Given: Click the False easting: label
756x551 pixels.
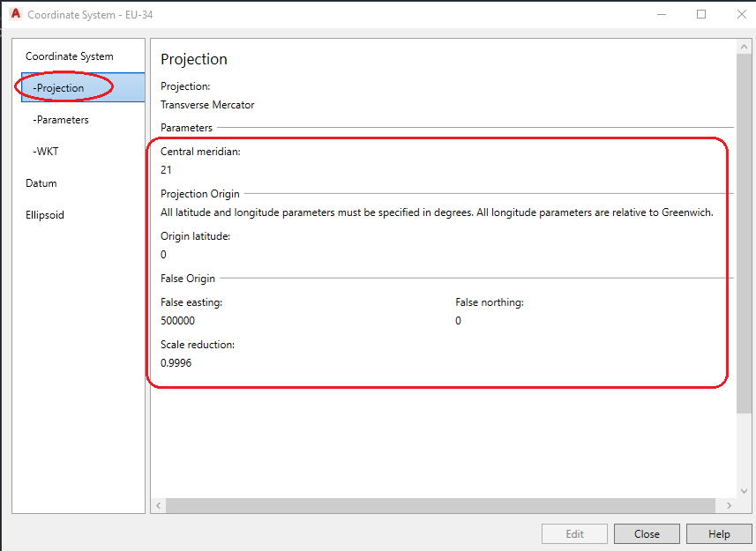Looking at the screenshot, I should pyautogui.click(x=191, y=302).
